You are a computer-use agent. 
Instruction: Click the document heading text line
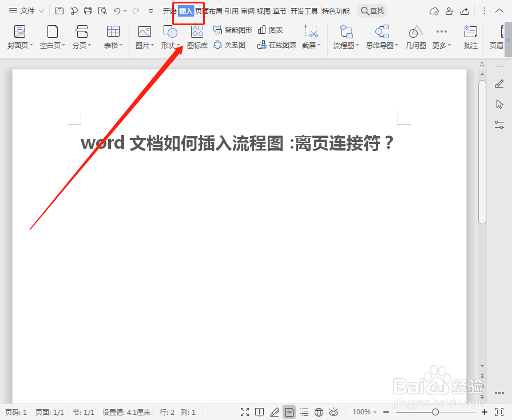(x=237, y=143)
